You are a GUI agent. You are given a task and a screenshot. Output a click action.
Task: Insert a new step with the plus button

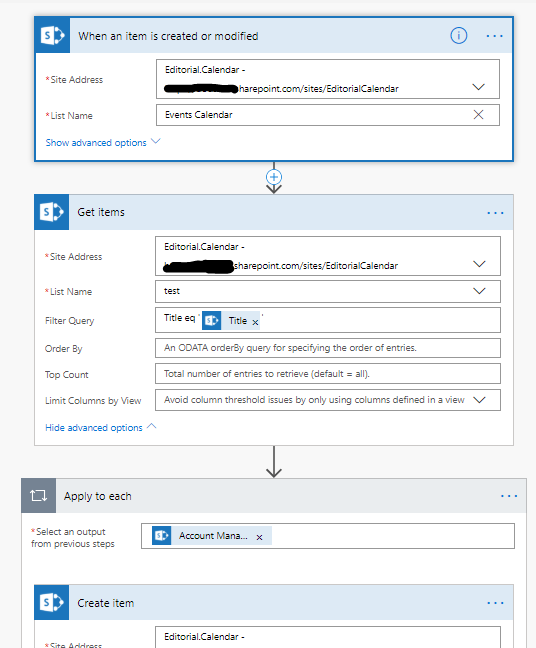pyautogui.click(x=274, y=177)
